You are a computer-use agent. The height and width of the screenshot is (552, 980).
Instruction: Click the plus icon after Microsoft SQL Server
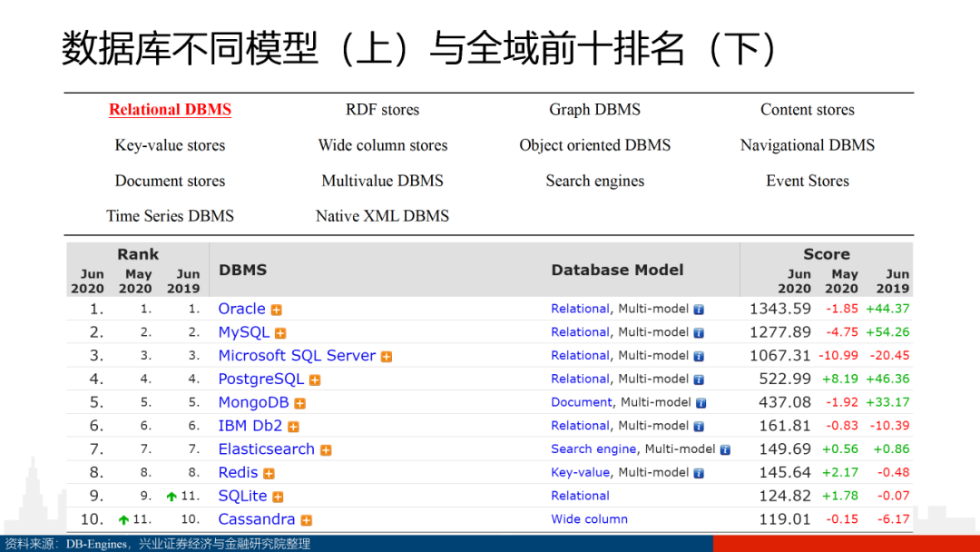coord(387,357)
